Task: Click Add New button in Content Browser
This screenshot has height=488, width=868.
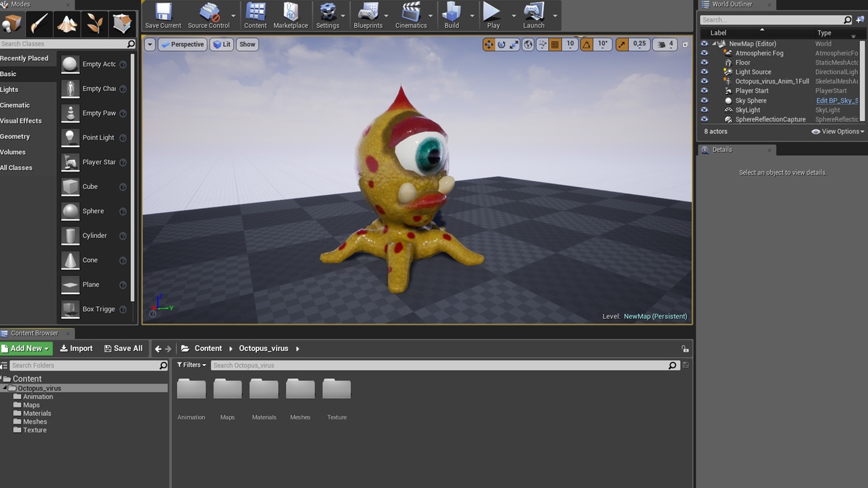Action: point(26,348)
